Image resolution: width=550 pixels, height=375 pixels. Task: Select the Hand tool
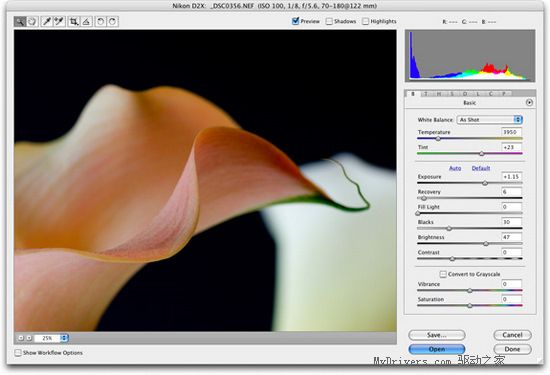(x=32, y=22)
